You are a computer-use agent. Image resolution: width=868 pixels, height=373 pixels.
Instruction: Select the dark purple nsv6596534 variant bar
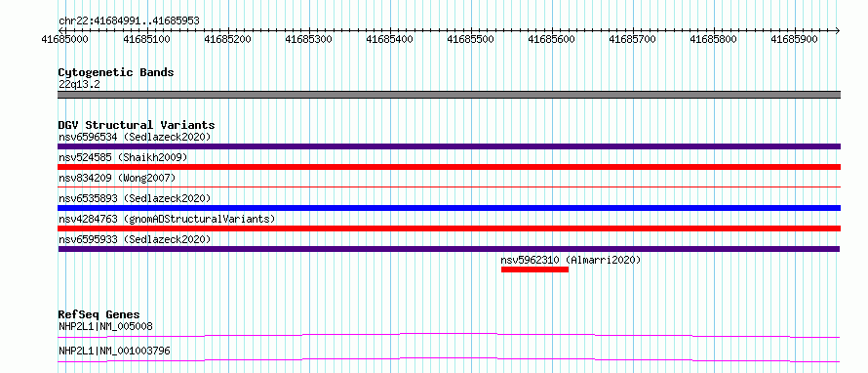click(x=449, y=146)
